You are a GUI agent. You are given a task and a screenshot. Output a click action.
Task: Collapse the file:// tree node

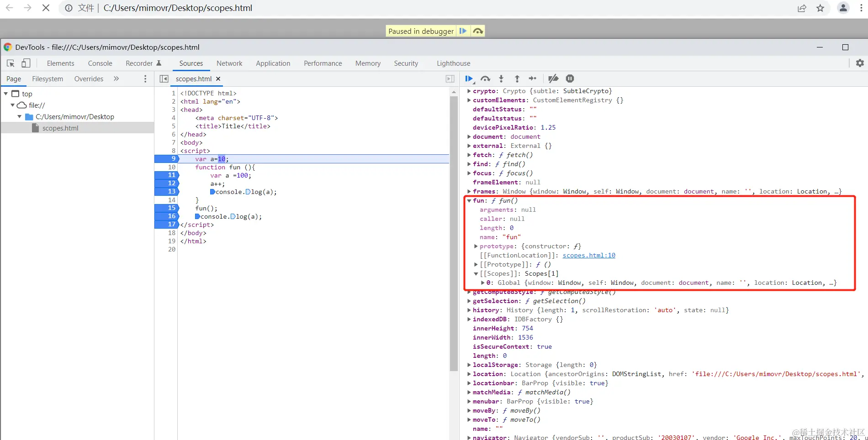pyautogui.click(x=13, y=105)
